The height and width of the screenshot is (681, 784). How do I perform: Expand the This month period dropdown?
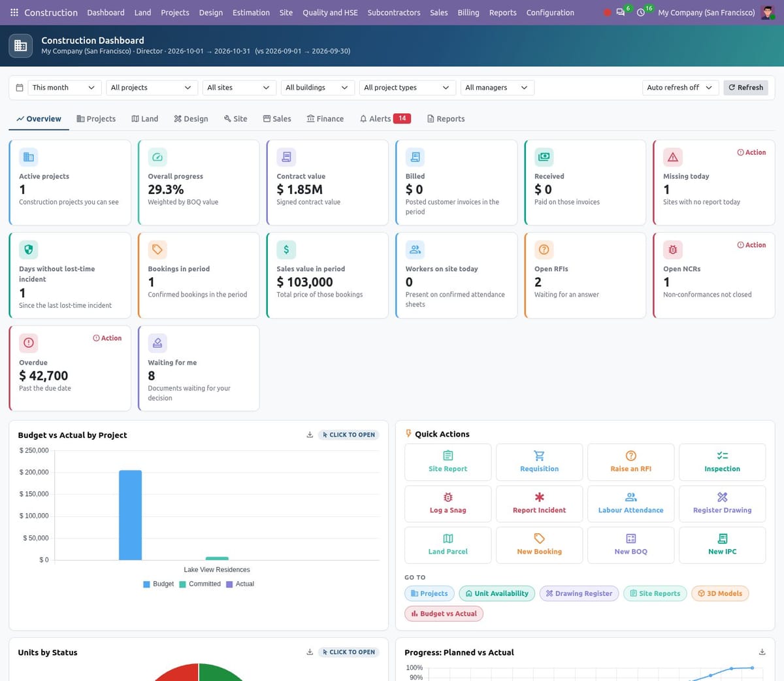(64, 88)
